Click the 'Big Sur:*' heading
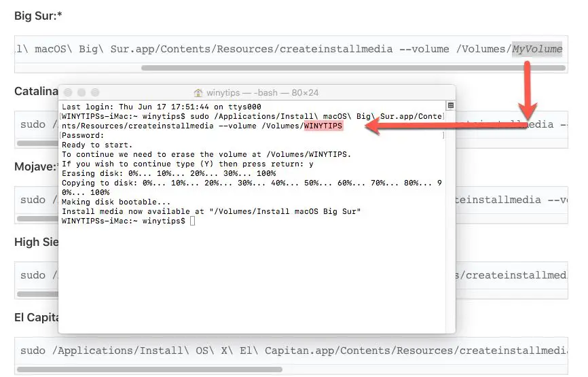The width and height of the screenshot is (588, 377). pyautogui.click(x=38, y=16)
